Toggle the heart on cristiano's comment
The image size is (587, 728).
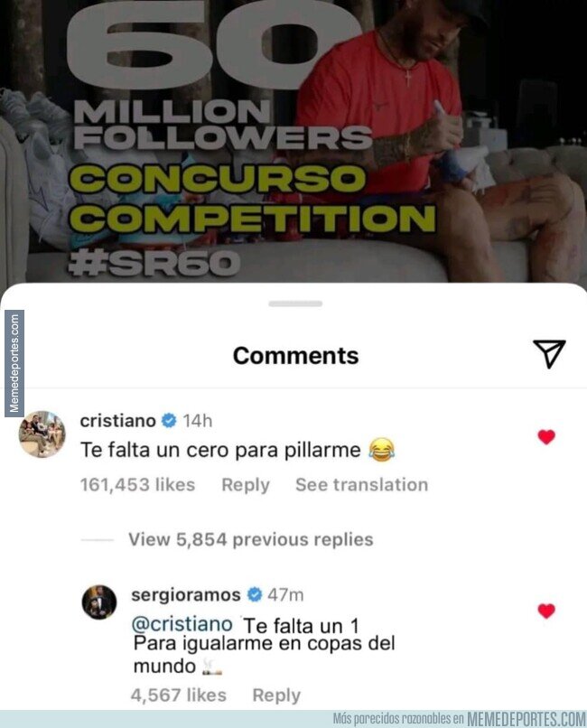pos(546,437)
